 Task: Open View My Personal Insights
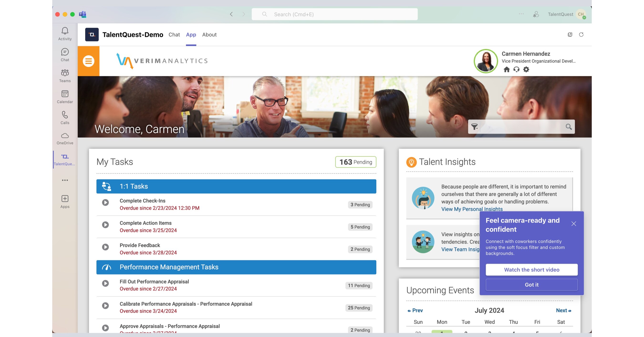pos(472,209)
